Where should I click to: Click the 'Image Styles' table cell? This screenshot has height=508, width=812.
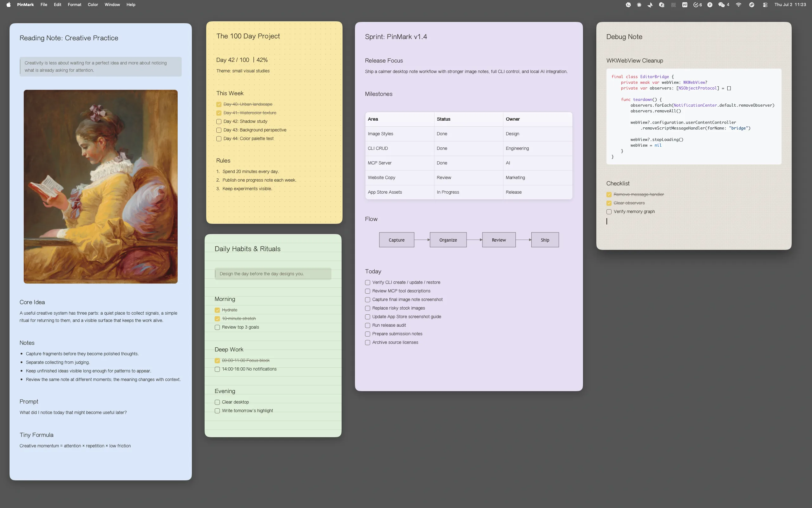399,134
